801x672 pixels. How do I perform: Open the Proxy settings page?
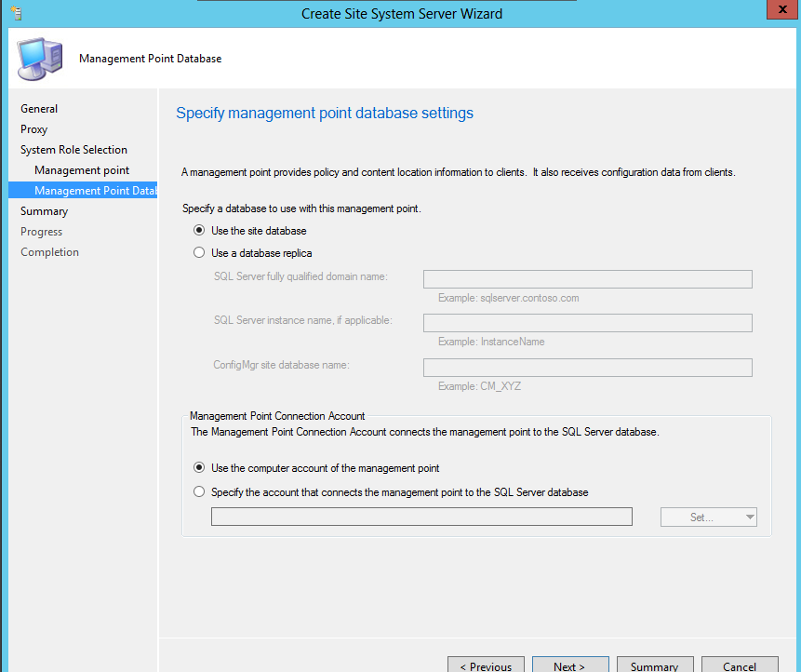coord(33,128)
